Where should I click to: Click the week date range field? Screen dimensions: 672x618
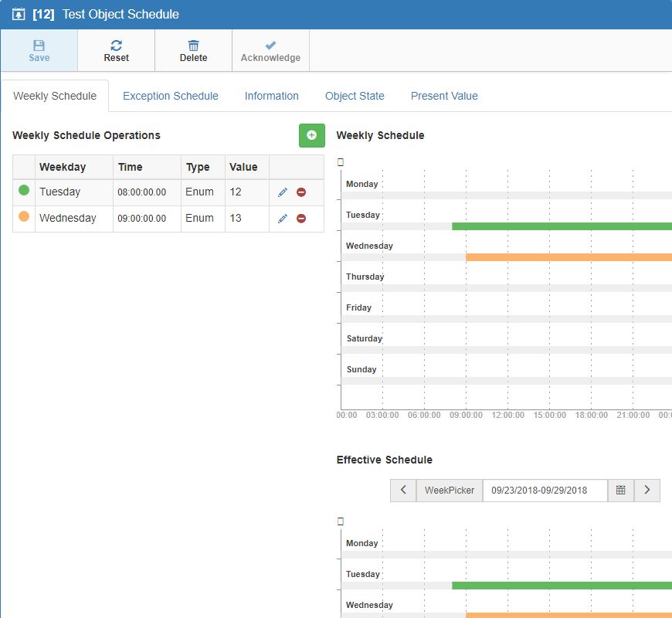tap(545, 490)
